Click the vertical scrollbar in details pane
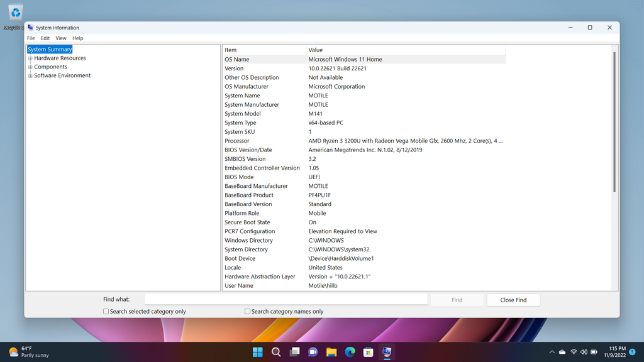The image size is (644, 362). click(x=614, y=119)
